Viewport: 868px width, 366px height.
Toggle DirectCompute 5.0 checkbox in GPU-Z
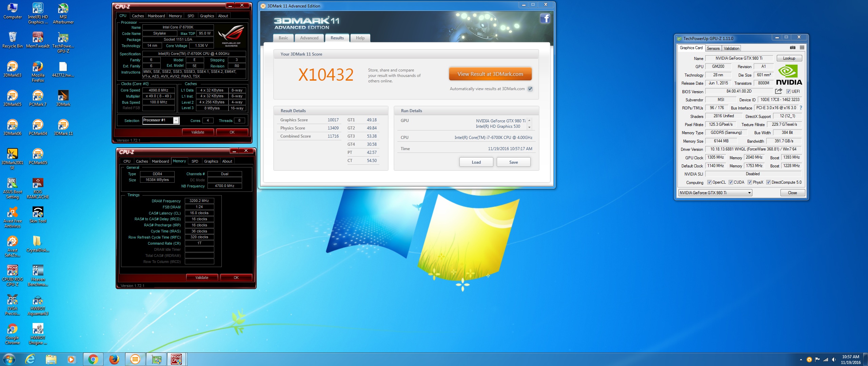[768, 182]
